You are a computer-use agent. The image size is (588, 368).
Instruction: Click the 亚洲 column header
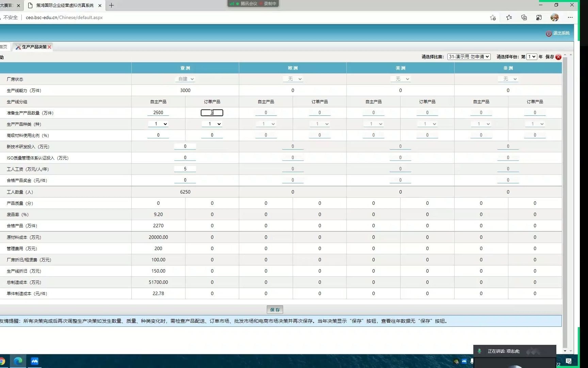pos(185,68)
